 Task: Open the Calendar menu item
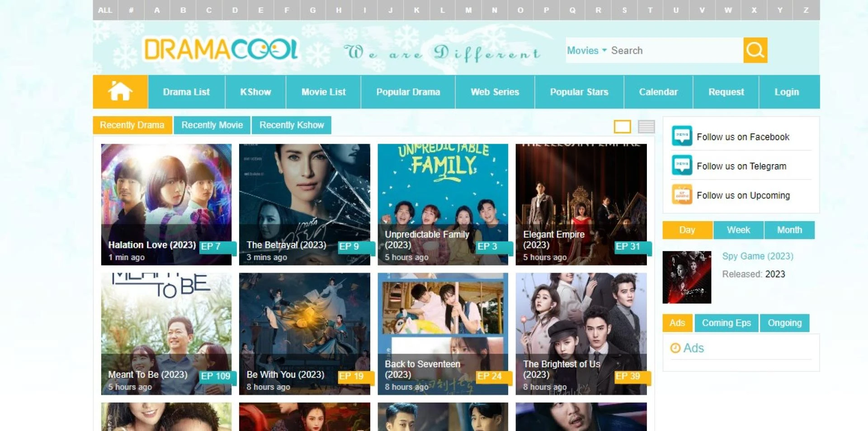coord(658,92)
